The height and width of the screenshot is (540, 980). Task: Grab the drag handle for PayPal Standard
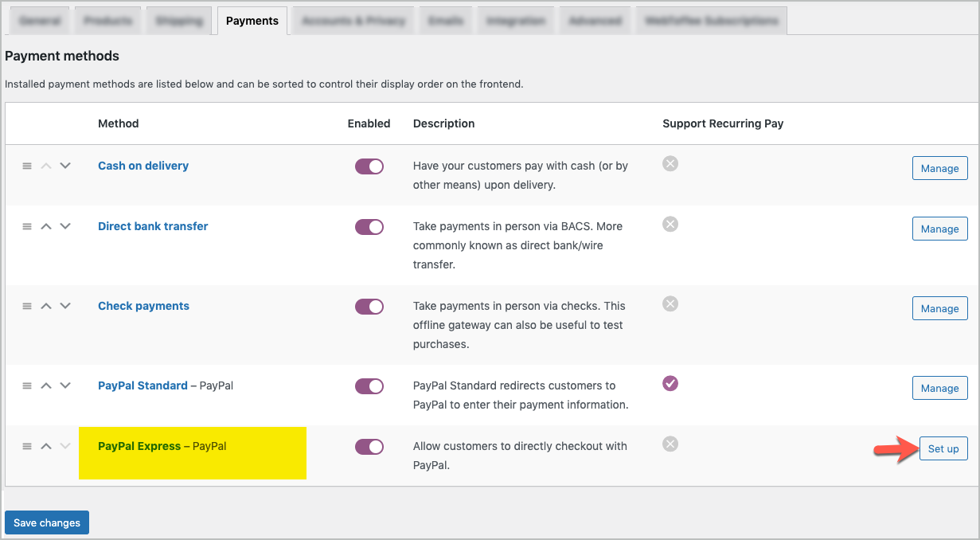26,385
